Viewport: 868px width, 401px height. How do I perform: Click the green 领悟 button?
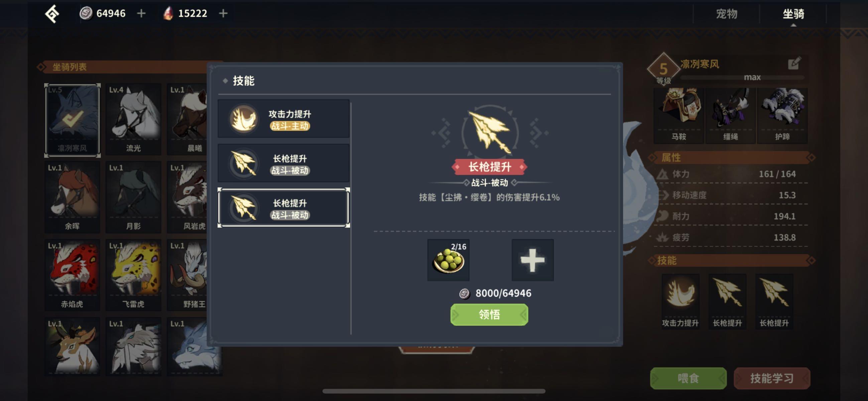[x=489, y=314]
